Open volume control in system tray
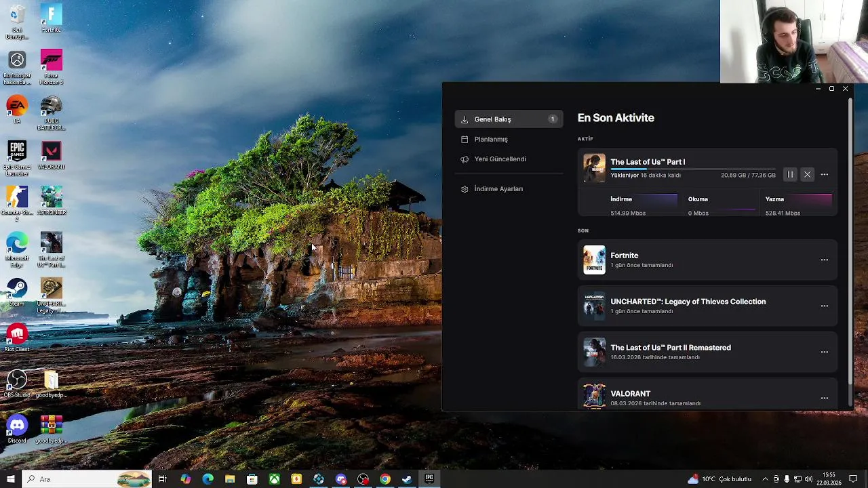The image size is (868, 488). (x=808, y=479)
